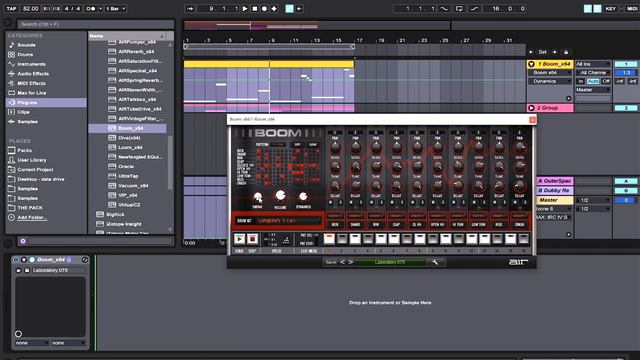The image size is (640, 360).
Task: Open the metronome settings dropdown arrow
Action: (100, 8)
